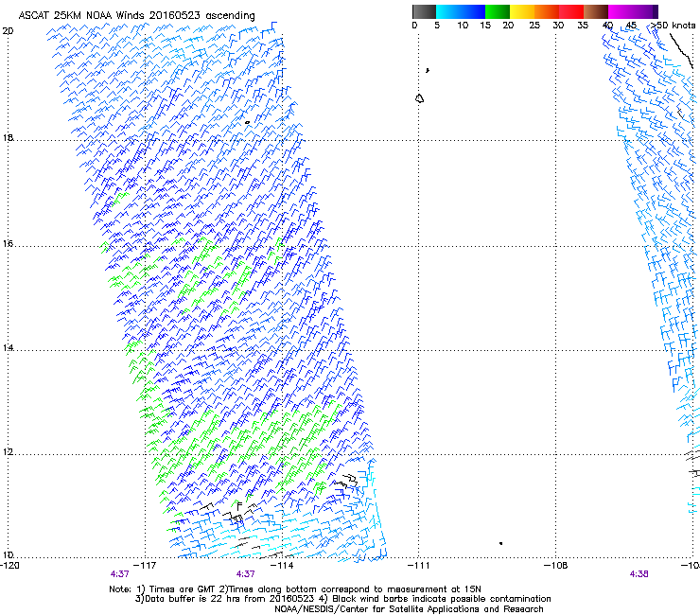Click the longitude label '-117'
This screenshot has height=615, width=700.
(145, 565)
